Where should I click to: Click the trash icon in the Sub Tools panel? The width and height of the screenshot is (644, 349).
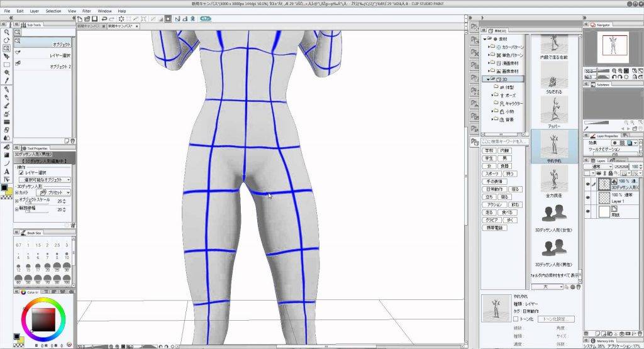(x=73, y=141)
